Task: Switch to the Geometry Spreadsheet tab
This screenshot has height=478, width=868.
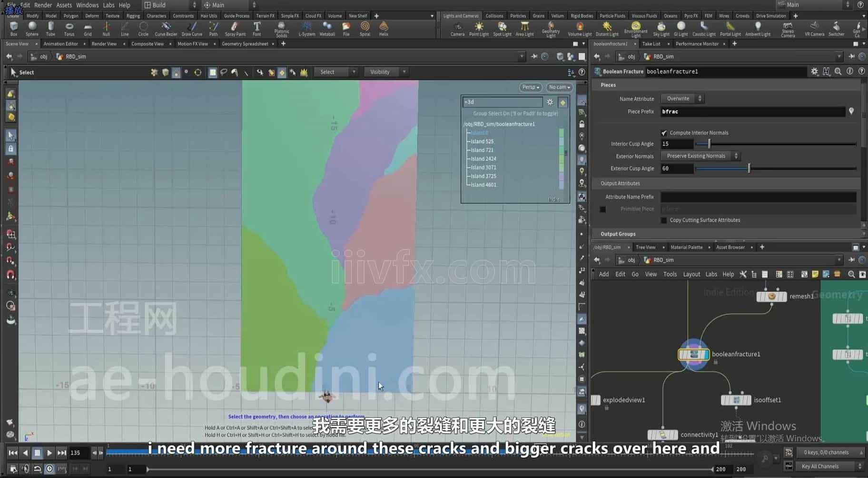Action: click(x=245, y=44)
